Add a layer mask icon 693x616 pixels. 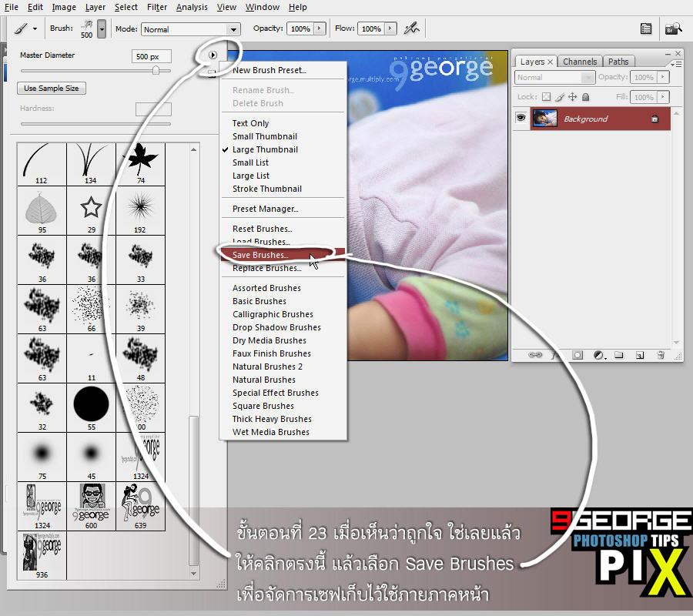pyautogui.click(x=577, y=355)
